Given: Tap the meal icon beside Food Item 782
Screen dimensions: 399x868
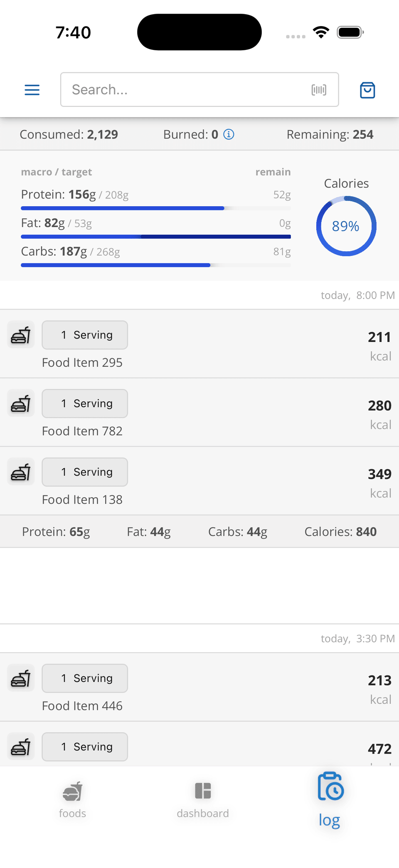Looking at the screenshot, I should (21, 404).
